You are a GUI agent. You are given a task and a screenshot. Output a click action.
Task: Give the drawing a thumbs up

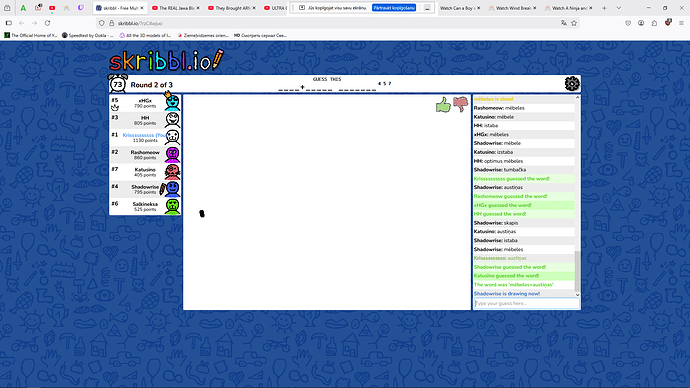click(443, 105)
